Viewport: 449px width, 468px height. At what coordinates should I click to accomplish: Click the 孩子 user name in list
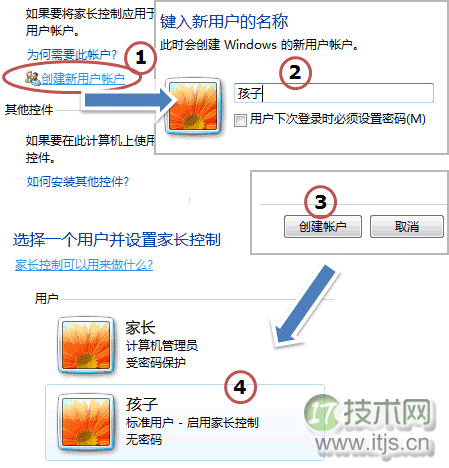[142, 404]
